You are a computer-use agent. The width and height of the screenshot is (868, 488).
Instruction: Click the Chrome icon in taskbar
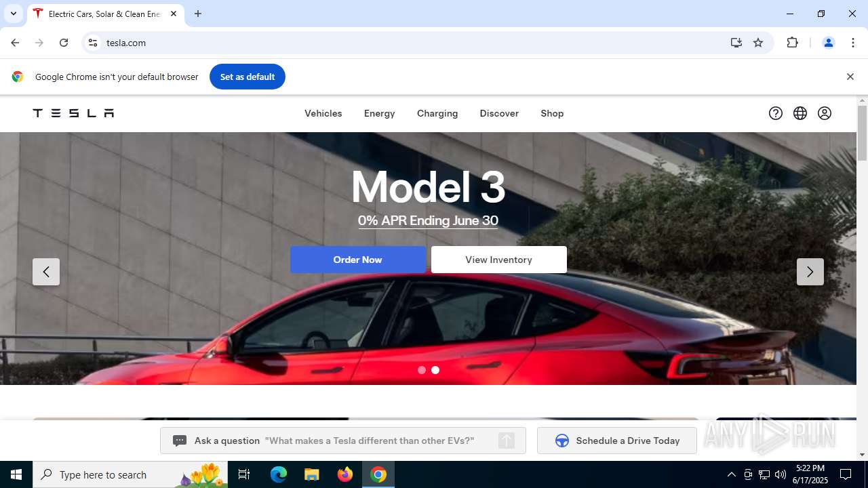click(x=378, y=474)
